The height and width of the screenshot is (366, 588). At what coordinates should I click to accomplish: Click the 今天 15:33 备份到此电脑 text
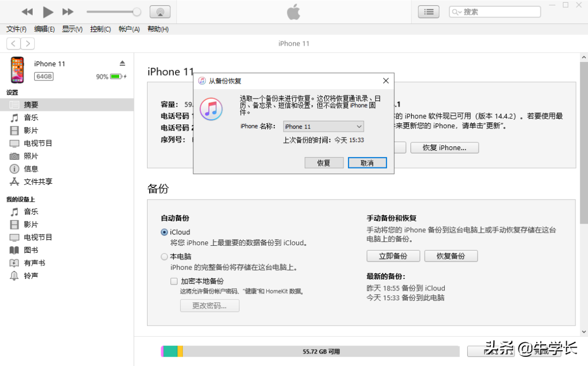point(406,298)
